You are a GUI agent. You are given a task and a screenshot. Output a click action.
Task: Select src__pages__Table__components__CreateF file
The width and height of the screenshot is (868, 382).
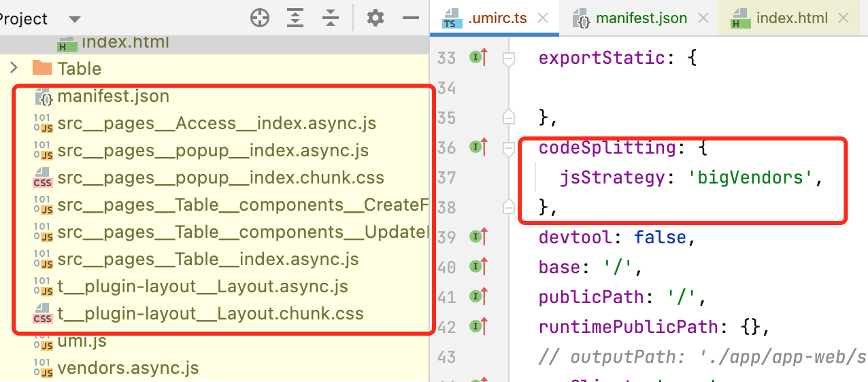pos(242,205)
